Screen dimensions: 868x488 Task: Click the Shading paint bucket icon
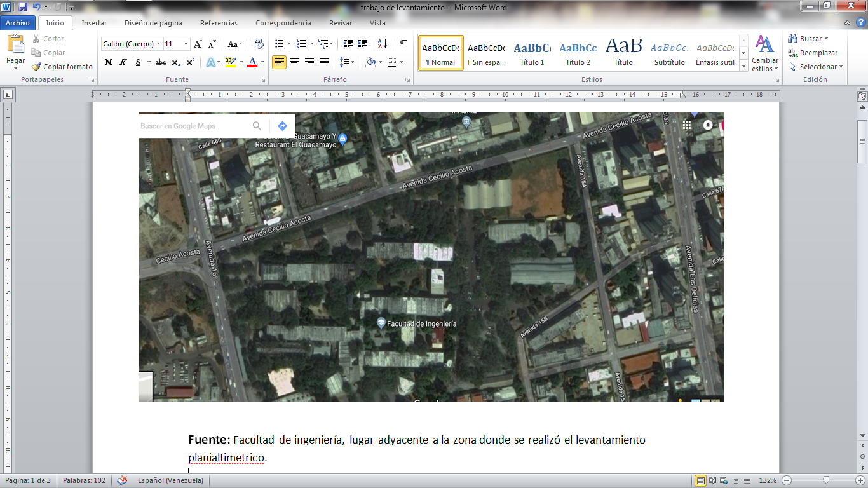coord(371,62)
